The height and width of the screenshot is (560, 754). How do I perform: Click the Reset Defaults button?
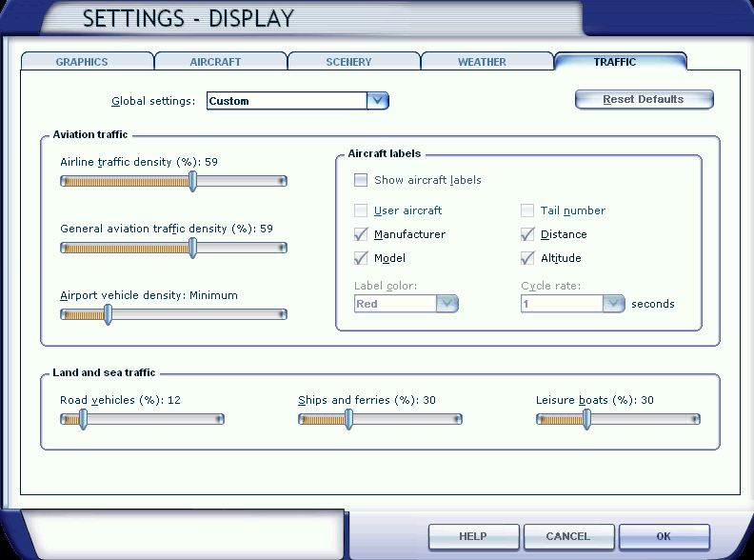click(644, 99)
